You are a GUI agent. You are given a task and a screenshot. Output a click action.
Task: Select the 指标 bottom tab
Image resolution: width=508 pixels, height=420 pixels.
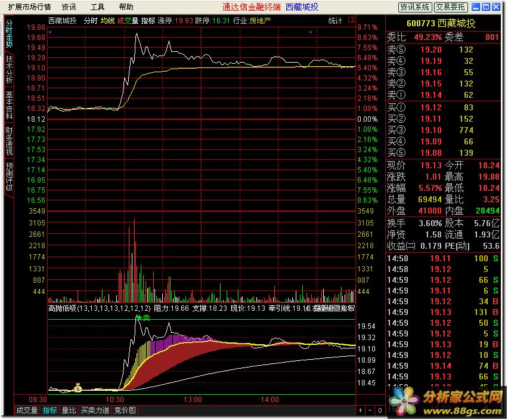pyautogui.click(x=49, y=410)
